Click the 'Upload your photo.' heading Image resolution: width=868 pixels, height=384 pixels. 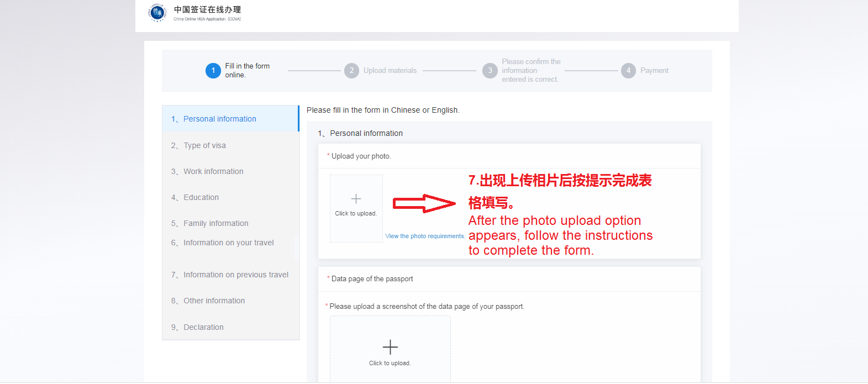pos(361,156)
